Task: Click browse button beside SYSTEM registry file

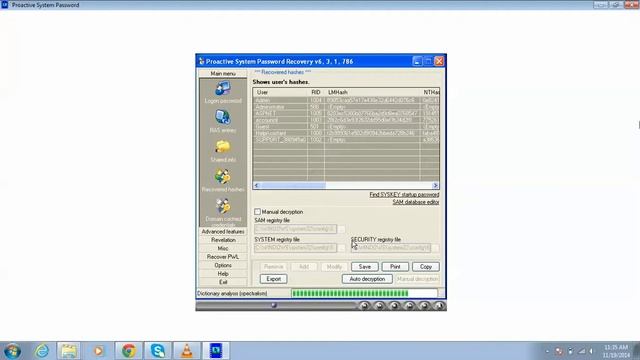Action: coord(342,248)
